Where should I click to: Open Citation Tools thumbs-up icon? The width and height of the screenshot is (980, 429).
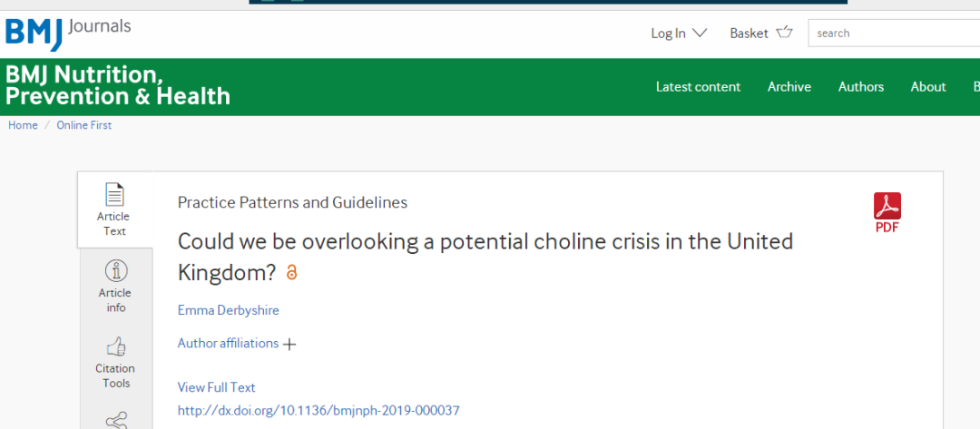coord(115,346)
